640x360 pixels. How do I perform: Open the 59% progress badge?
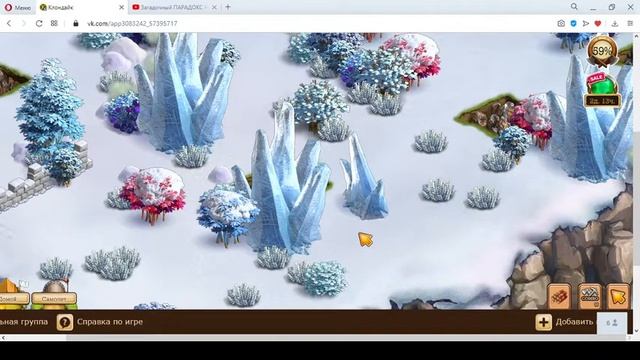point(602,51)
